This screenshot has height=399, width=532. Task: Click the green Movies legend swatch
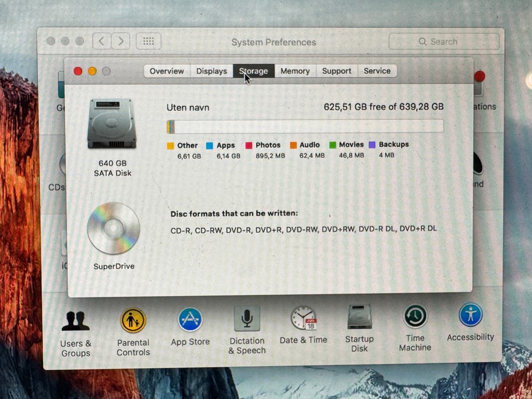point(332,145)
